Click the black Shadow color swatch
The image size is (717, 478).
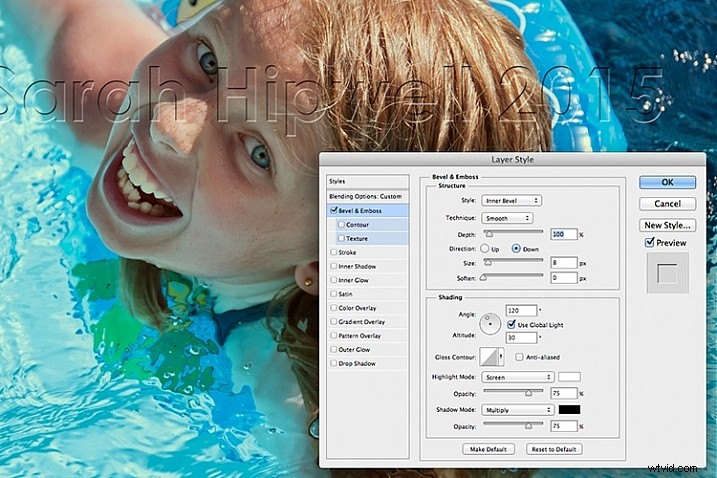tap(569, 409)
